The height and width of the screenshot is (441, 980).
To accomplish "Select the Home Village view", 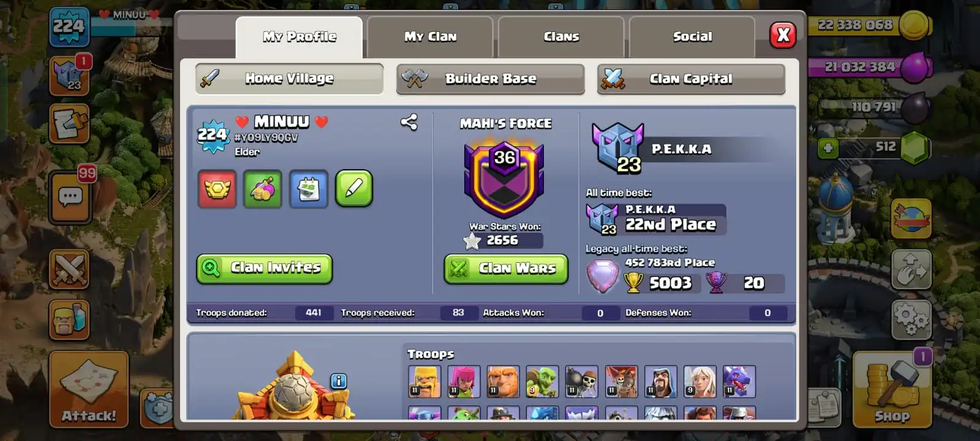I will [290, 78].
